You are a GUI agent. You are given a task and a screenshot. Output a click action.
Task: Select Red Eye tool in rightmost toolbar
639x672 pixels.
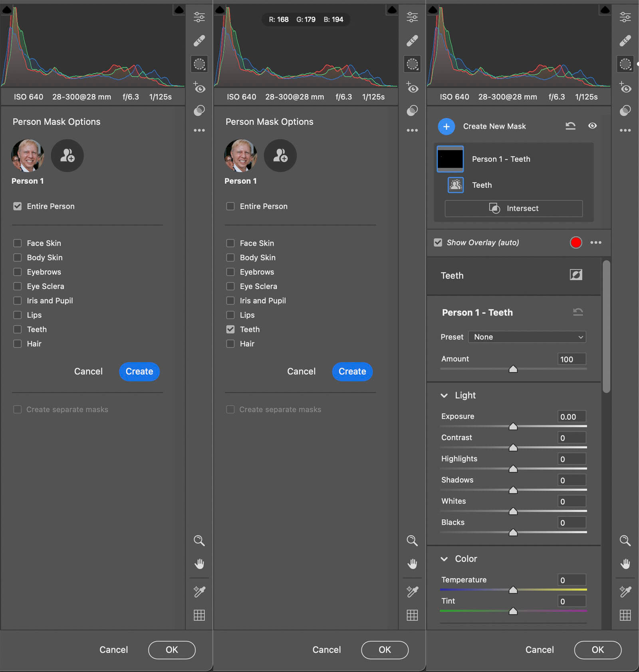(625, 88)
